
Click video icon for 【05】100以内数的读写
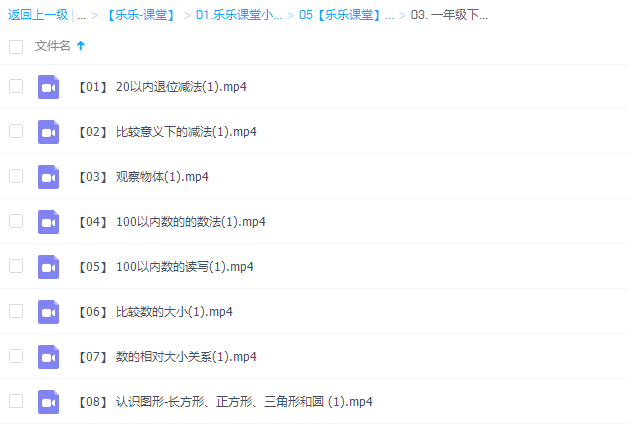click(x=49, y=267)
